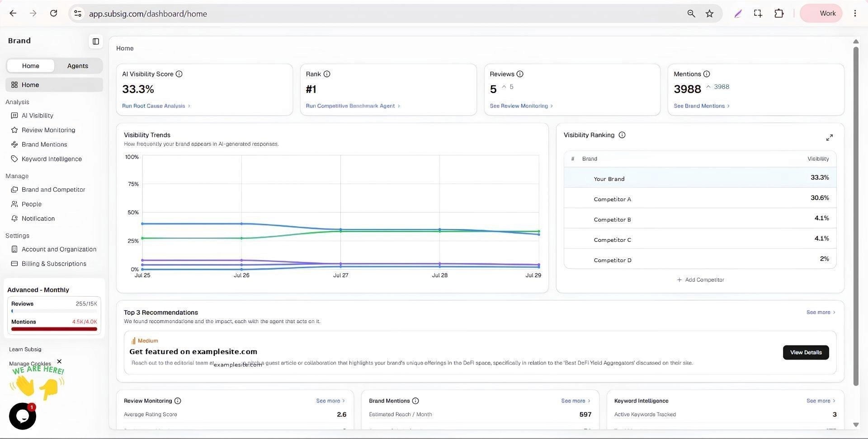This screenshot has height=439, width=868.
Task: Open the chat support bubble
Action: [23, 416]
